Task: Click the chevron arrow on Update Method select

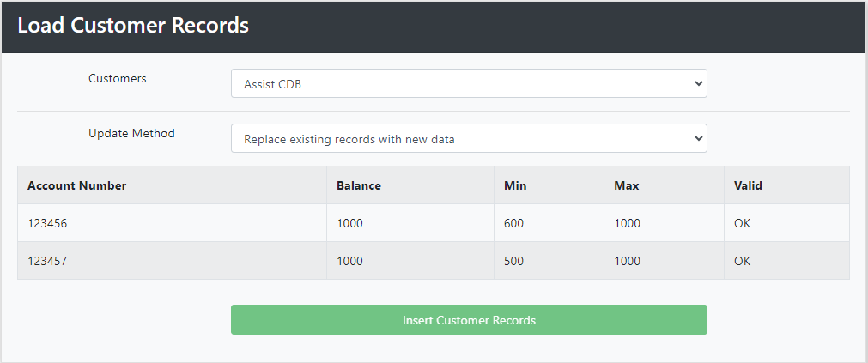Action: click(x=698, y=138)
